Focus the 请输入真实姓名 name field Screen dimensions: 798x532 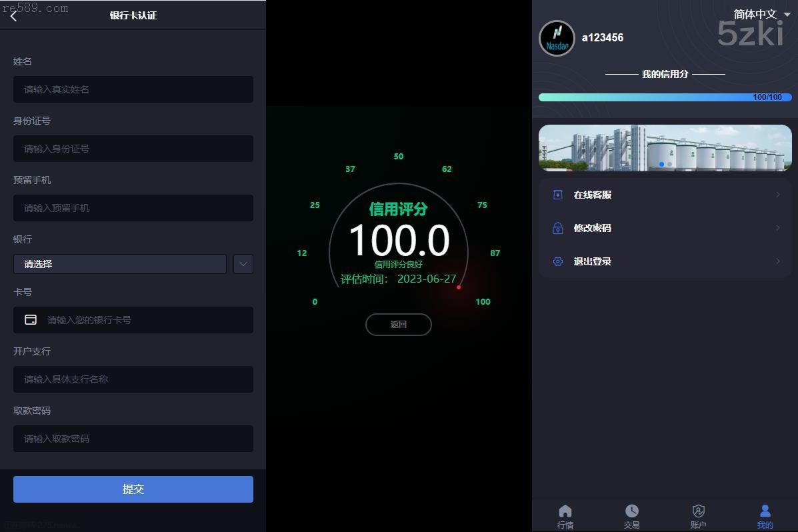[133, 89]
